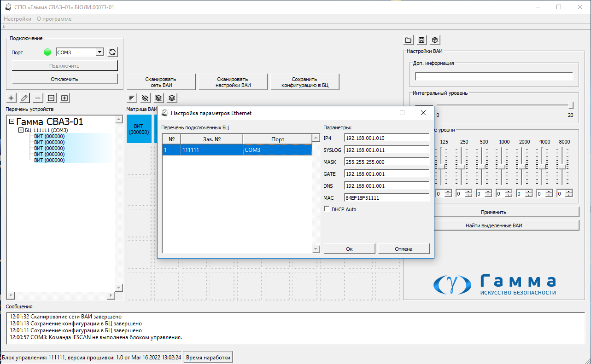This screenshot has height=364, width=591.
Task: Click the device tree horizontal scrollbar left arrow
Action: tap(11, 295)
